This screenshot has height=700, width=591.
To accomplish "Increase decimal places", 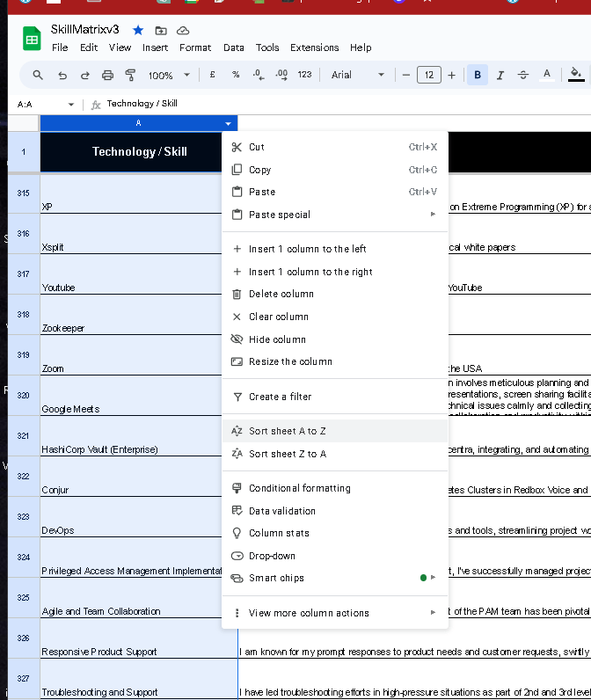I will (281, 75).
